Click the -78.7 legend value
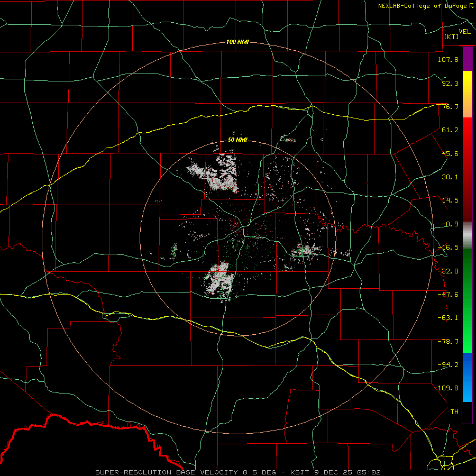 [x=448, y=342]
